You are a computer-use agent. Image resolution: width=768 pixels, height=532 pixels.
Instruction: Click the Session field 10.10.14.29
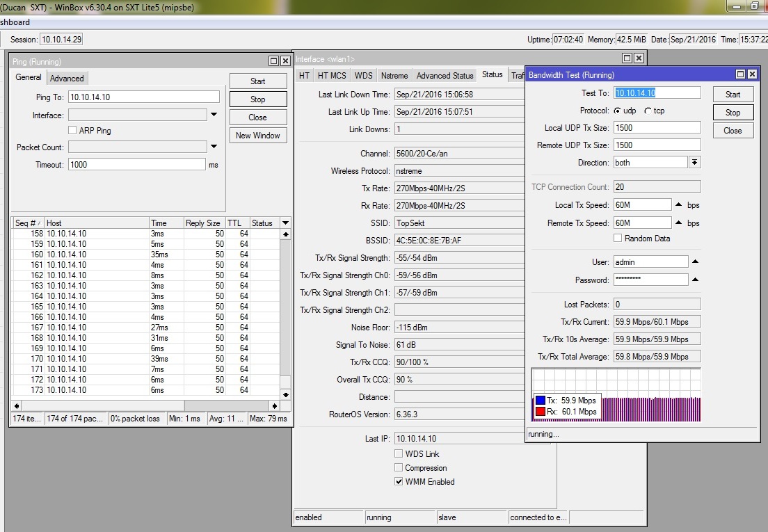61,39
